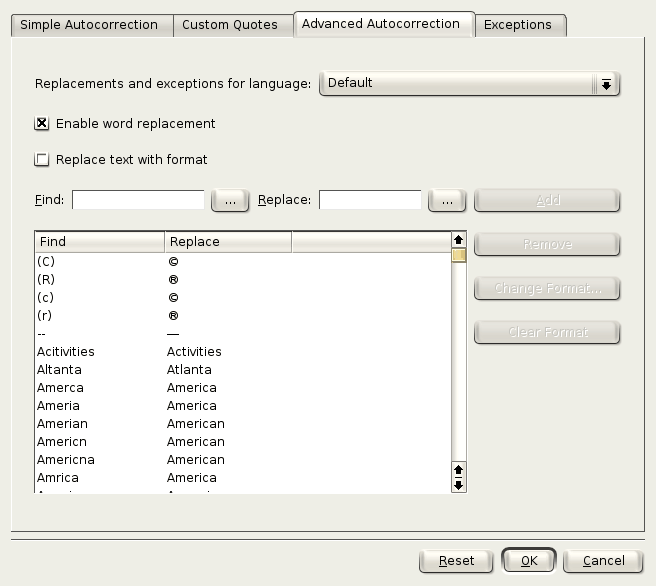
Task: Open the language dropdown showing Default
Action: point(469,84)
